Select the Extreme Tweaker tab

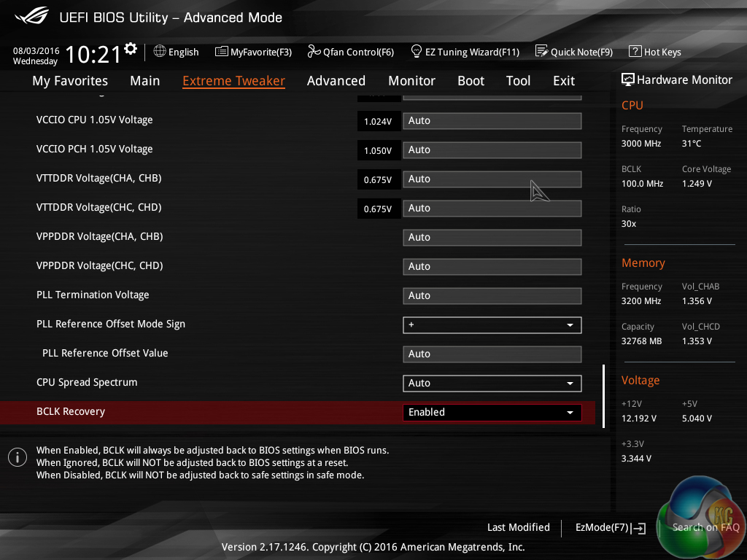click(x=233, y=81)
